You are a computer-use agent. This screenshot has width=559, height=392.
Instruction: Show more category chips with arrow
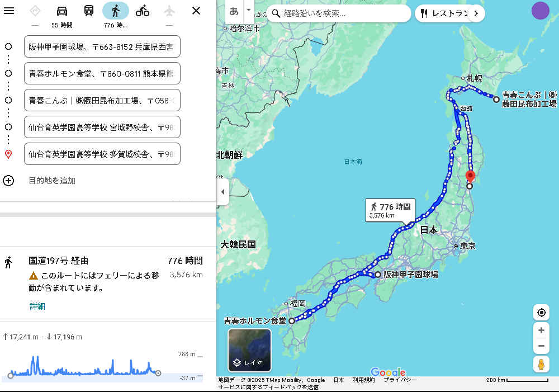tap(476, 13)
